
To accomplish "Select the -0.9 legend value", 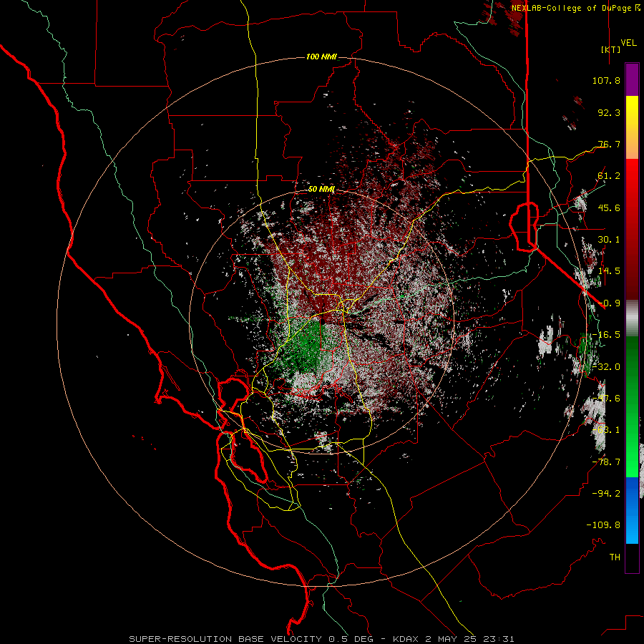I will pyautogui.click(x=609, y=303).
